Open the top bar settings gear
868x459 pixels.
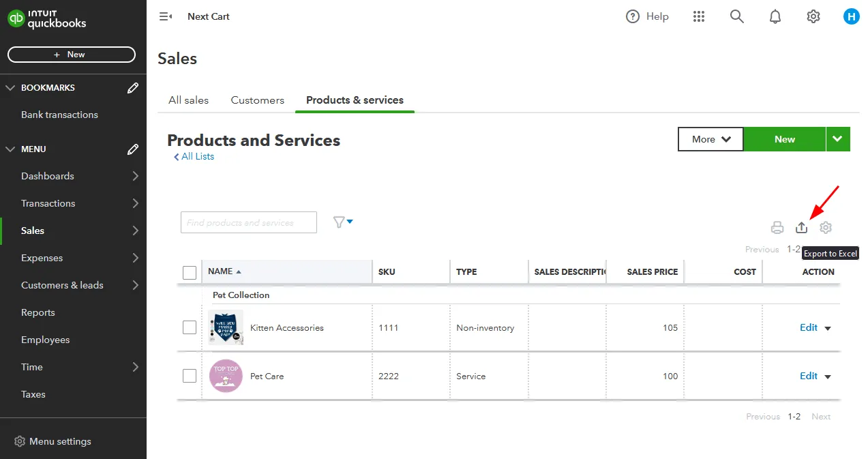pos(813,16)
